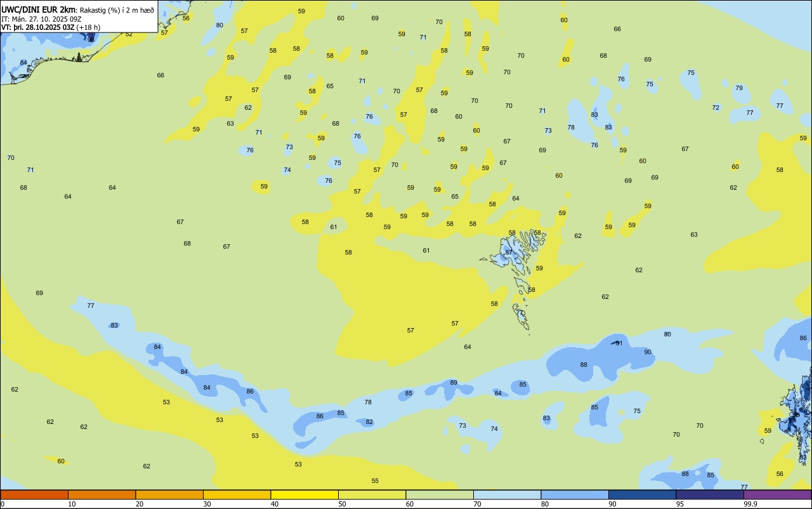Click the 10–20 orange legend swatch
The image size is (812, 509).
click(101, 494)
